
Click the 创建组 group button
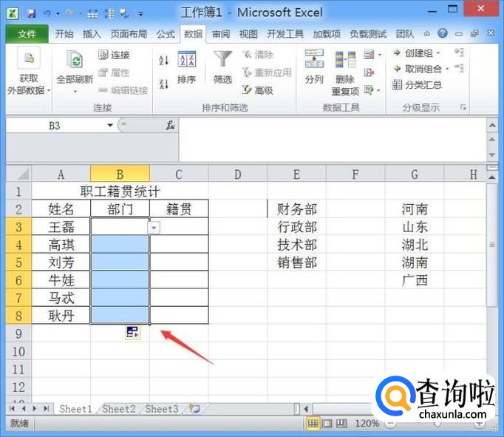point(417,53)
